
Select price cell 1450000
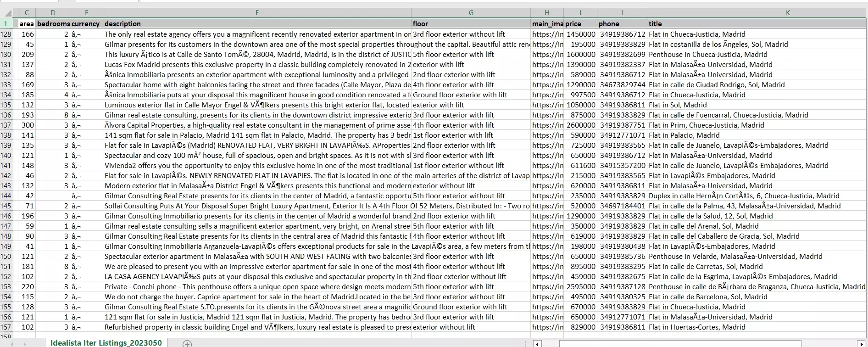(x=580, y=34)
